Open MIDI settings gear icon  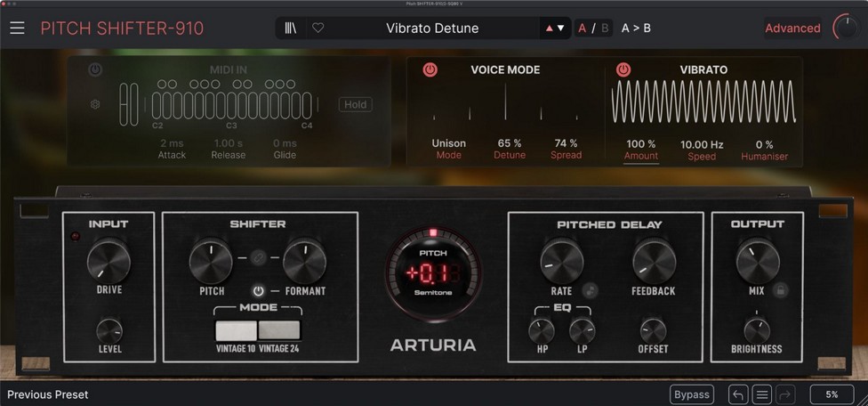click(95, 104)
